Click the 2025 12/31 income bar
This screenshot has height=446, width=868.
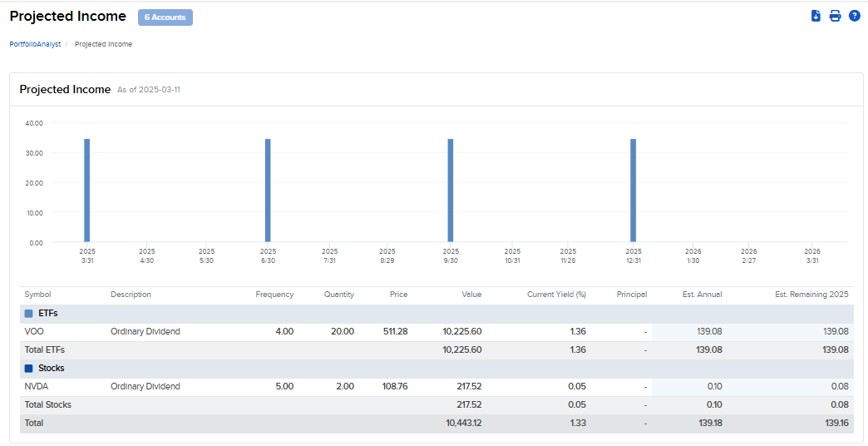634,191
